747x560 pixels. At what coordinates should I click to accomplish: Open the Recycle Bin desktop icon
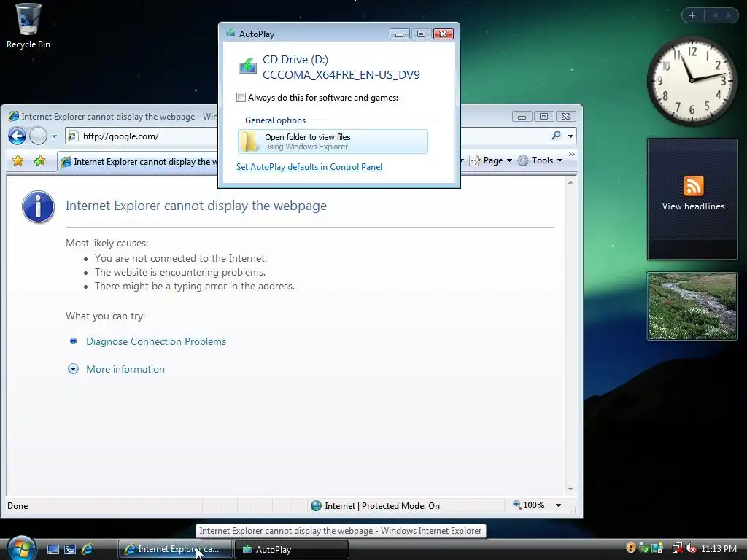coord(28,26)
